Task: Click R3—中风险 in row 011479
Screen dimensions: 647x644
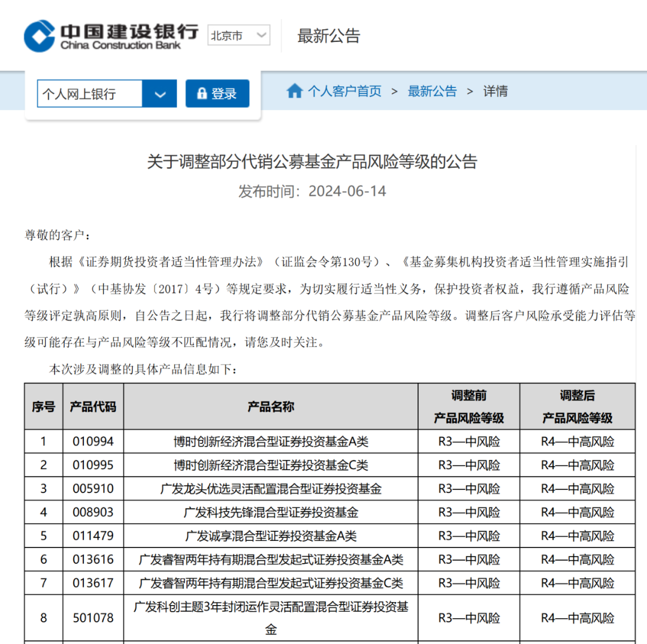Action: [468, 536]
